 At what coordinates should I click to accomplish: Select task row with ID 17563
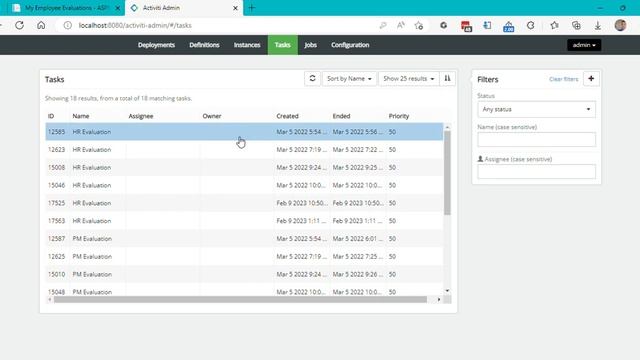pyautogui.click(x=244, y=221)
